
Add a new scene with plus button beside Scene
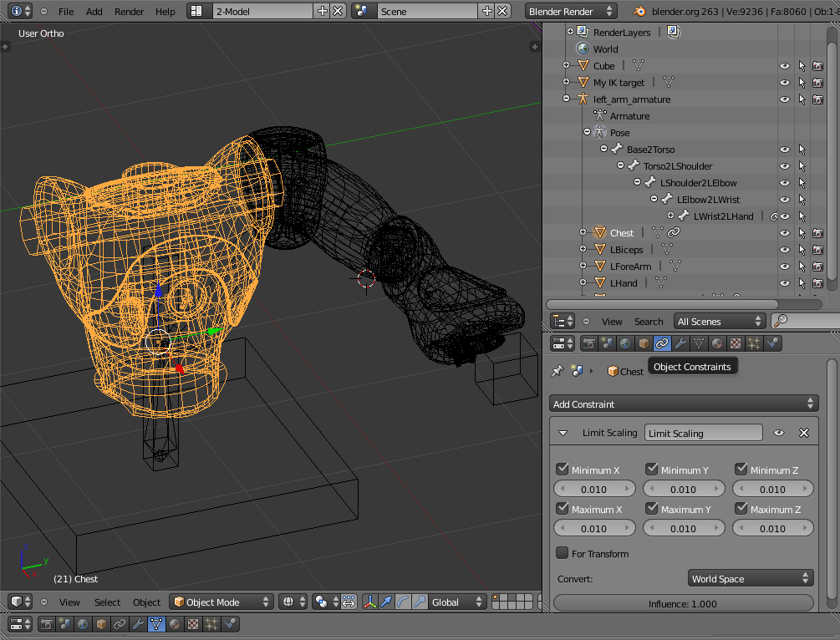(486, 11)
